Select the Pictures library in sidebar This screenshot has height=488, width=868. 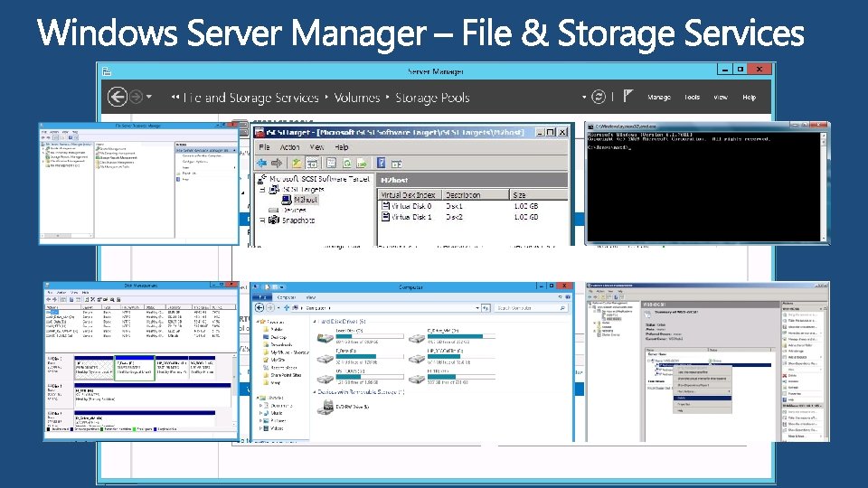(278, 421)
